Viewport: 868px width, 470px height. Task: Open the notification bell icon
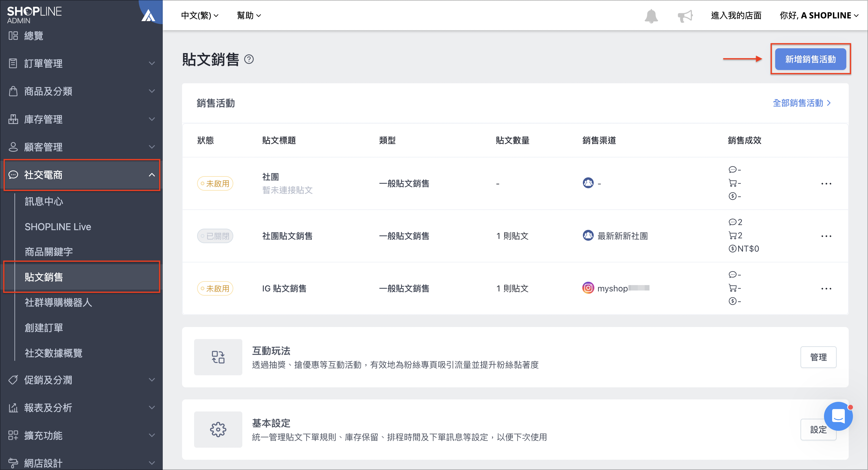pos(651,16)
